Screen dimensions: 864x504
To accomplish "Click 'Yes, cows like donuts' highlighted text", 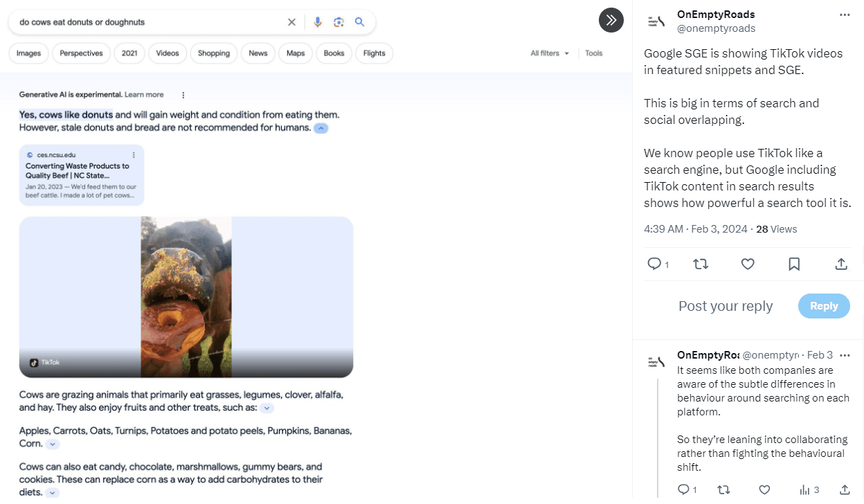I will coord(66,115).
